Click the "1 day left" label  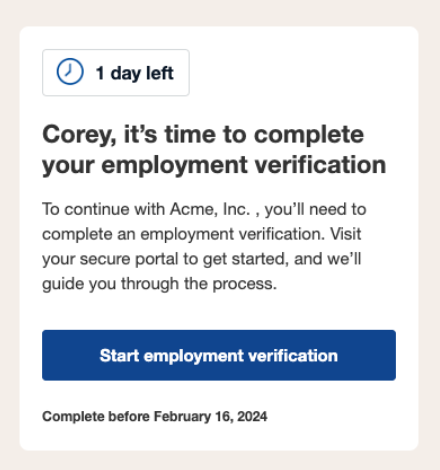[135, 73]
